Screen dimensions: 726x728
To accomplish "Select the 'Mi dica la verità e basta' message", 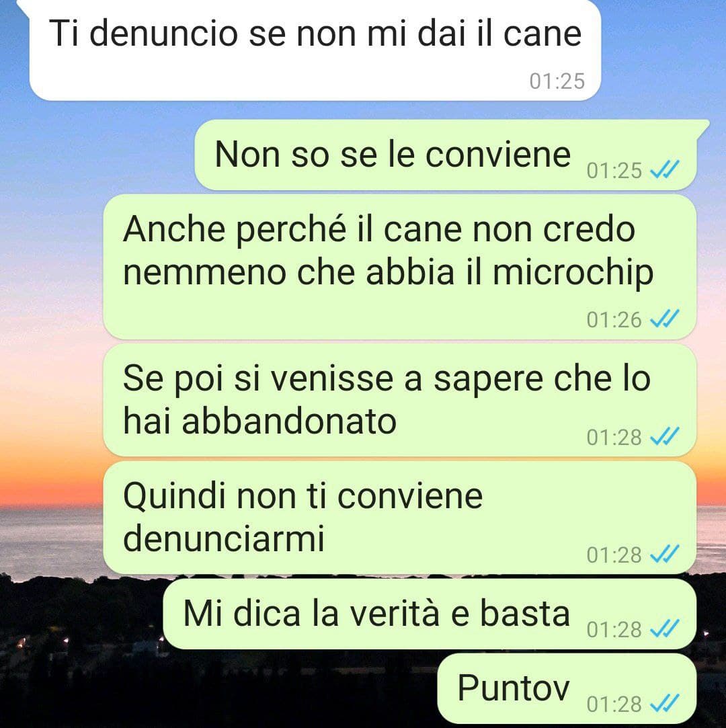I will click(430, 614).
